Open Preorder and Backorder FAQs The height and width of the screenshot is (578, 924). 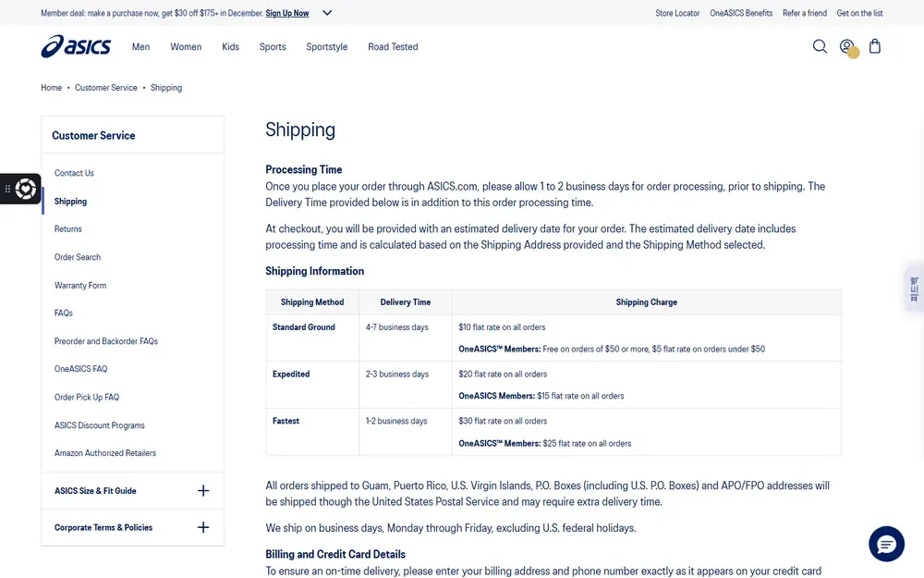coord(106,341)
